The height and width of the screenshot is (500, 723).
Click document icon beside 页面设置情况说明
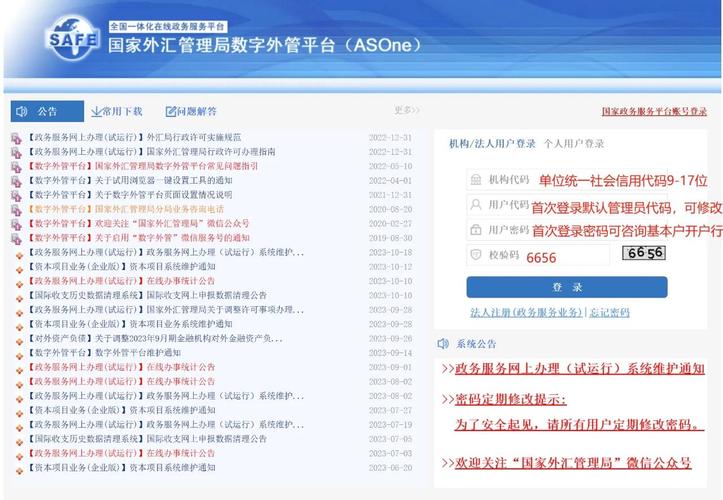click(17, 196)
